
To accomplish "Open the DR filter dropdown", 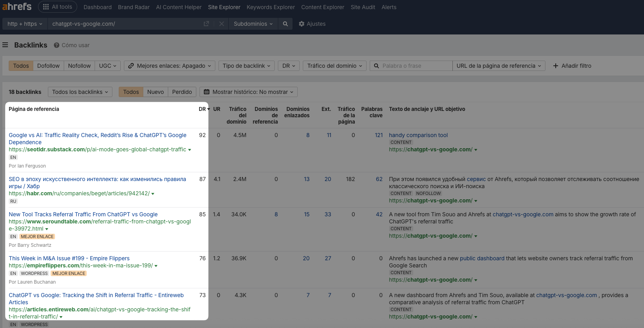I will point(289,66).
